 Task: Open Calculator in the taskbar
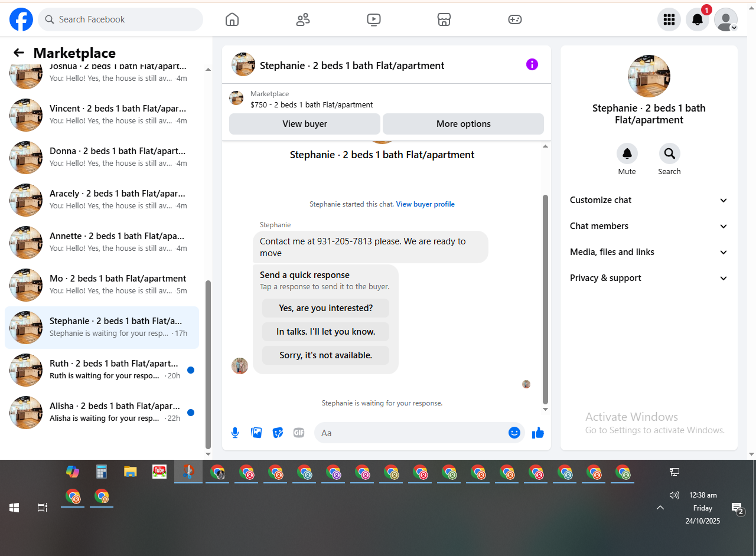click(102, 472)
